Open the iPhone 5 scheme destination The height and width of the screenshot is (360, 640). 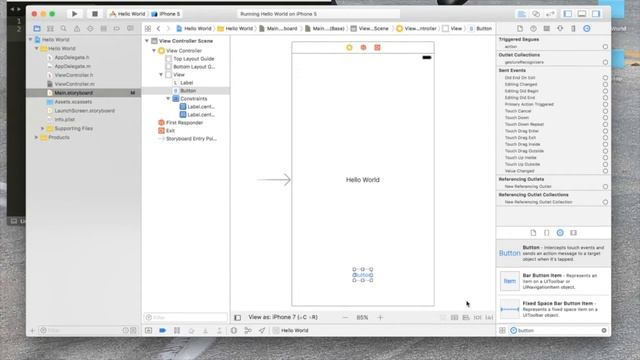[166, 14]
